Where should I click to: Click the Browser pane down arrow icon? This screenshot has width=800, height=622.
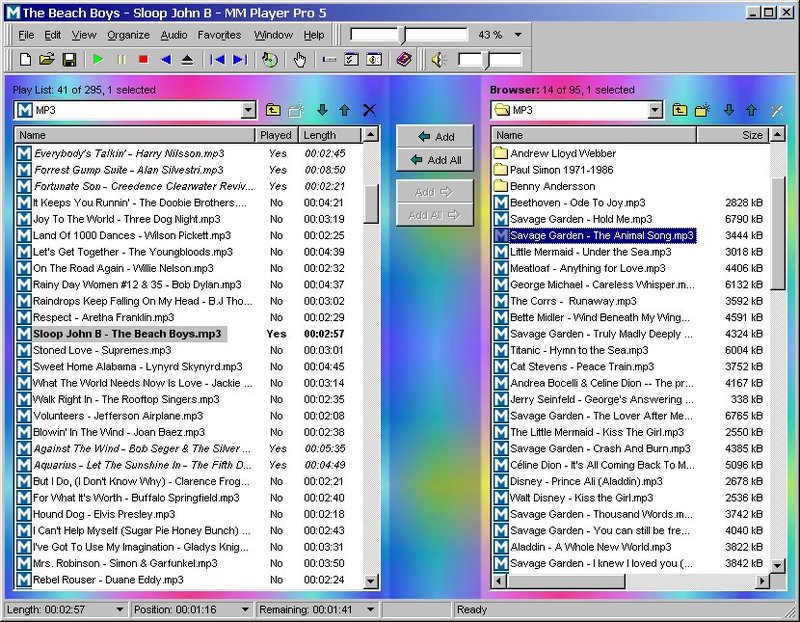(x=729, y=110)
